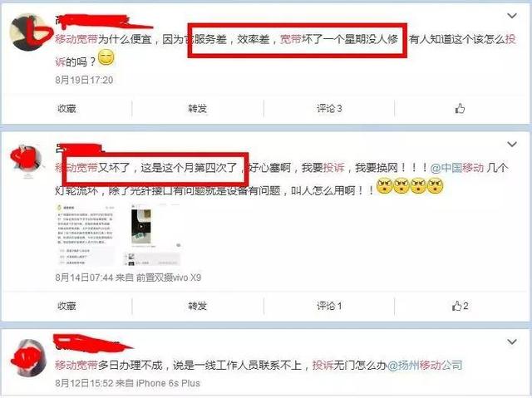The width and height of the screenshot is (532, 398).
Task: Click 转发 on the first post
Action: [x=198, y=109]
